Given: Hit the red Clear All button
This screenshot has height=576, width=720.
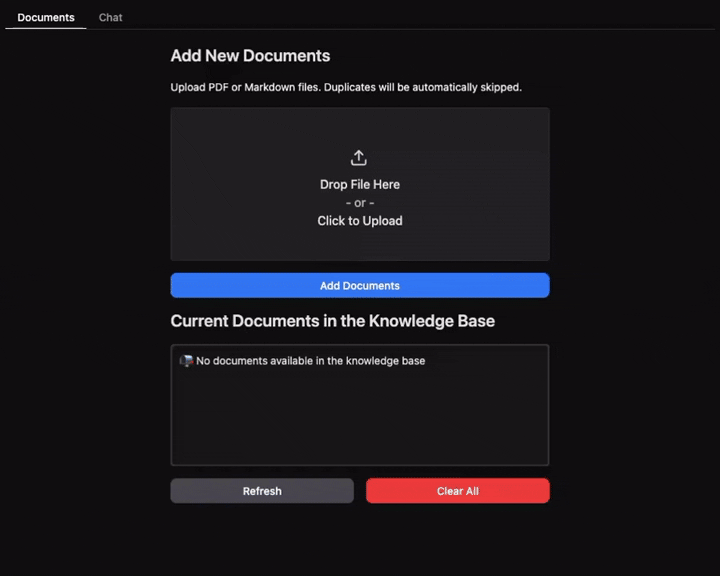Looking at the screenshot, I should pyautogui.click(x=457, y=491).
